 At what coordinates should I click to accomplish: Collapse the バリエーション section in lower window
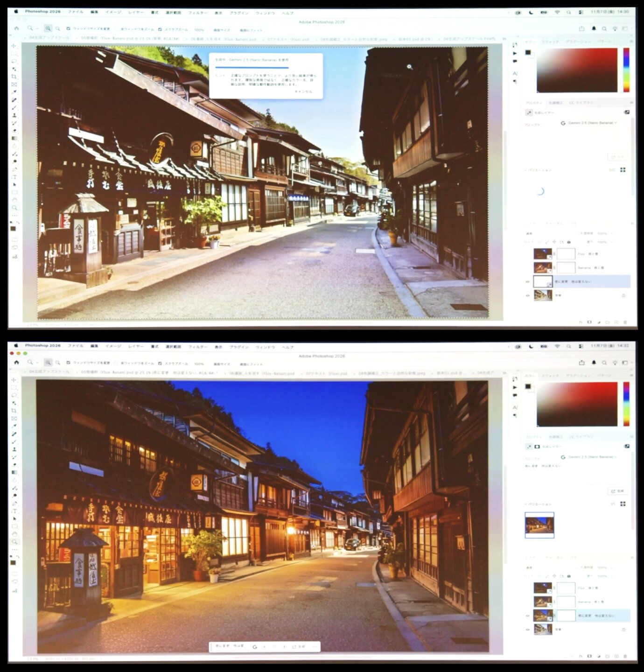point(526,504)
